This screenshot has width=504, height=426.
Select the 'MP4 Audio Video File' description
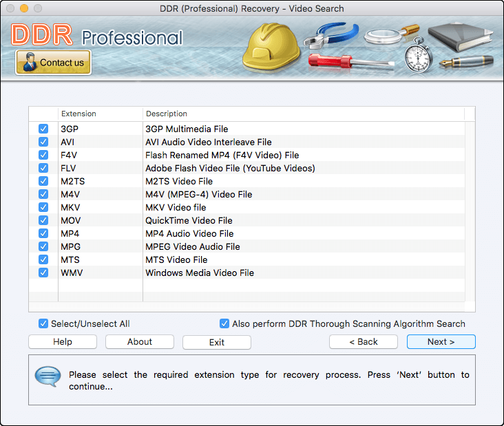pyautogui.click(x=189, y=233)
